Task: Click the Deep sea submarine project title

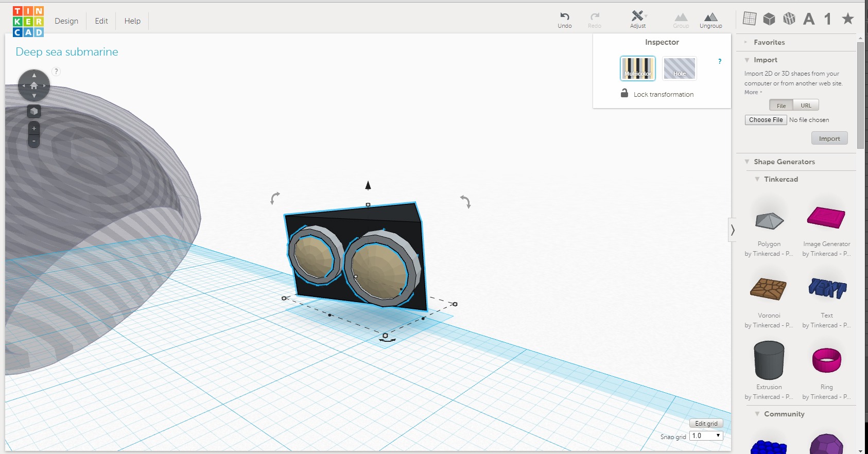Action: coord(67,52)
